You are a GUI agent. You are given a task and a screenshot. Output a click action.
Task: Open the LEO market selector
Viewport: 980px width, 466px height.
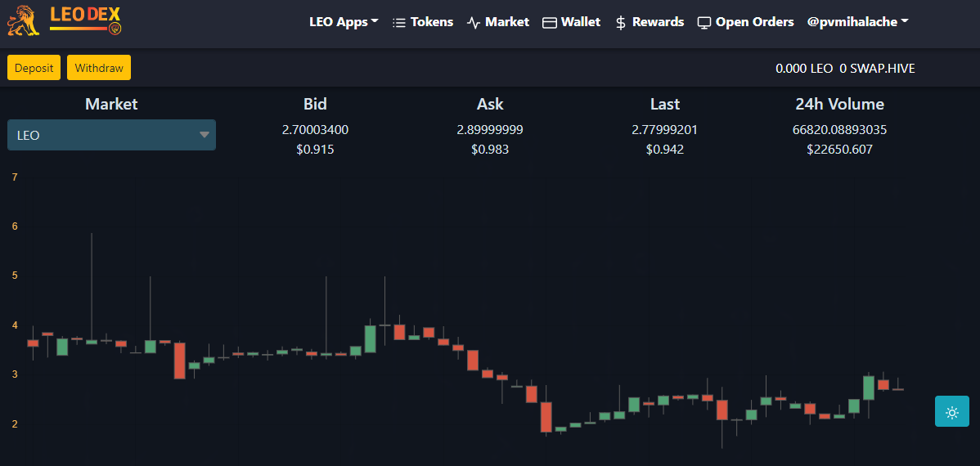111,135
